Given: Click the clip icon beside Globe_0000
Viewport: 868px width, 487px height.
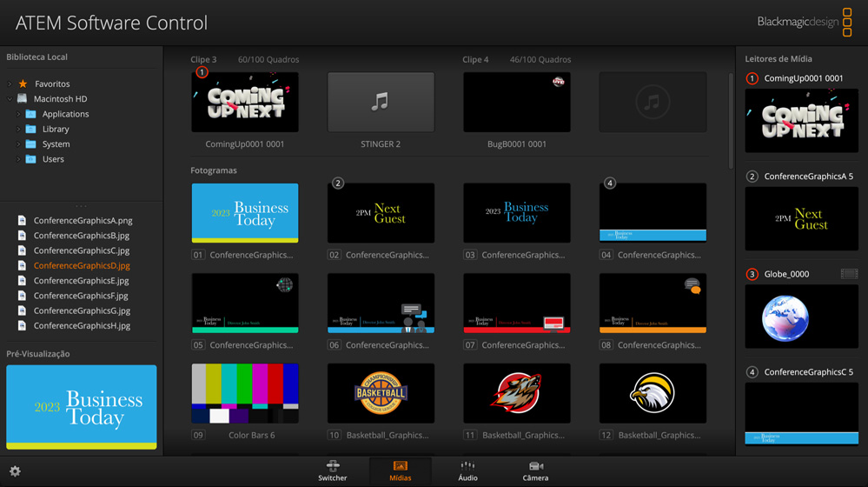Looking at the screenshot, I should (x=849, y=274).
